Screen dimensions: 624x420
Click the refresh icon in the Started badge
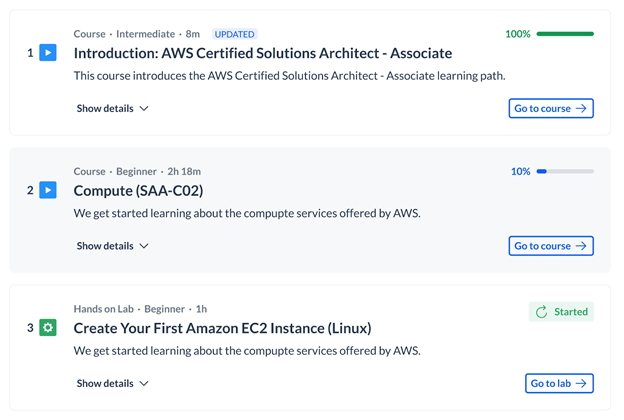[x=541, y=312]
